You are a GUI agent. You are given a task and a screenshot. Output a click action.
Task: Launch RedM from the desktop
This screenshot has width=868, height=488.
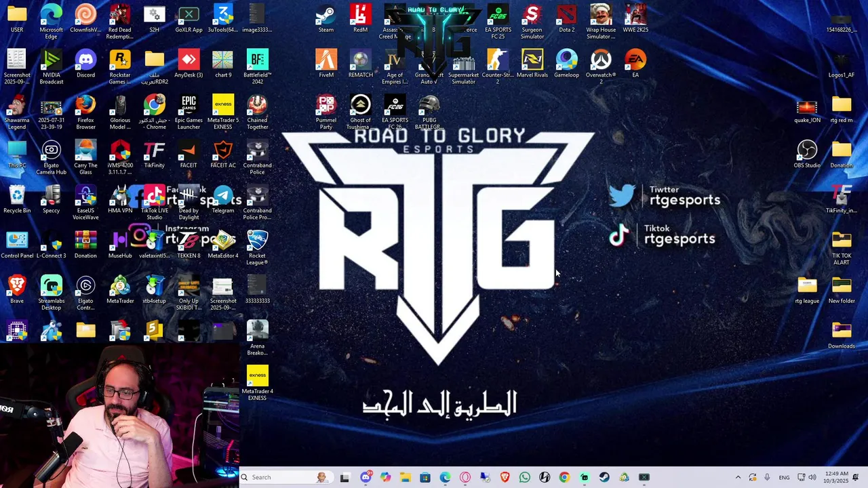pos(360,18)
